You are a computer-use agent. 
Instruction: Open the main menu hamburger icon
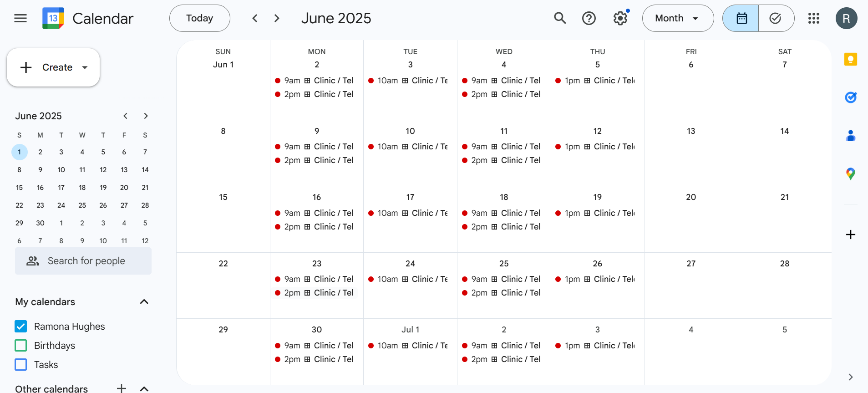[x=20, y=18]
